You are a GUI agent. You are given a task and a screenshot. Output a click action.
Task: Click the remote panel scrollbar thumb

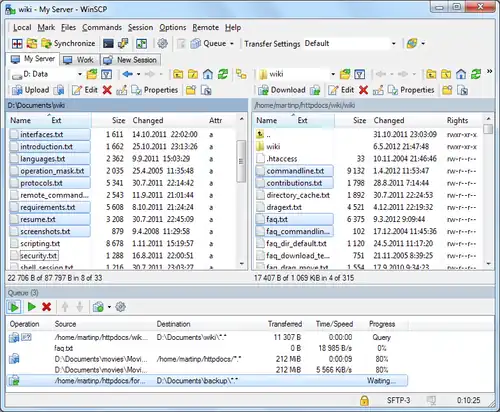(488, 129)
